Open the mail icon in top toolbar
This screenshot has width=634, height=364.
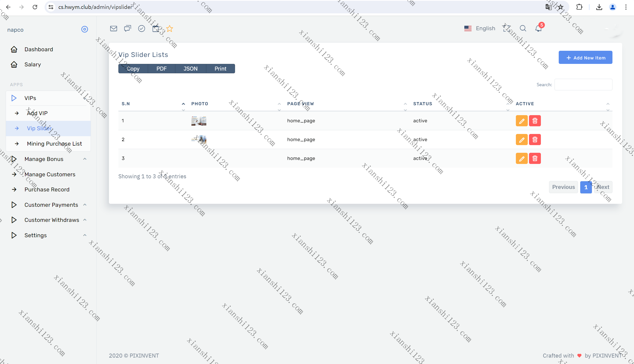pos(113,28)
